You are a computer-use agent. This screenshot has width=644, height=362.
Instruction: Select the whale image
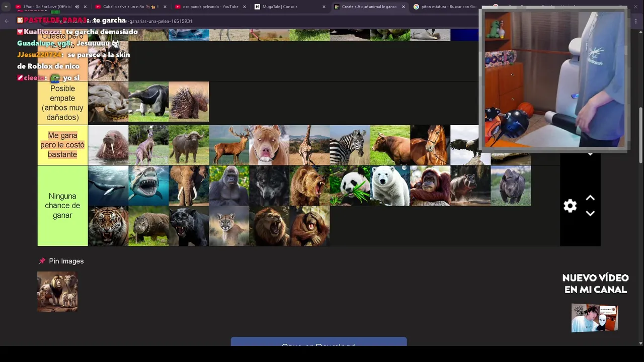click(x=108, y=186)
